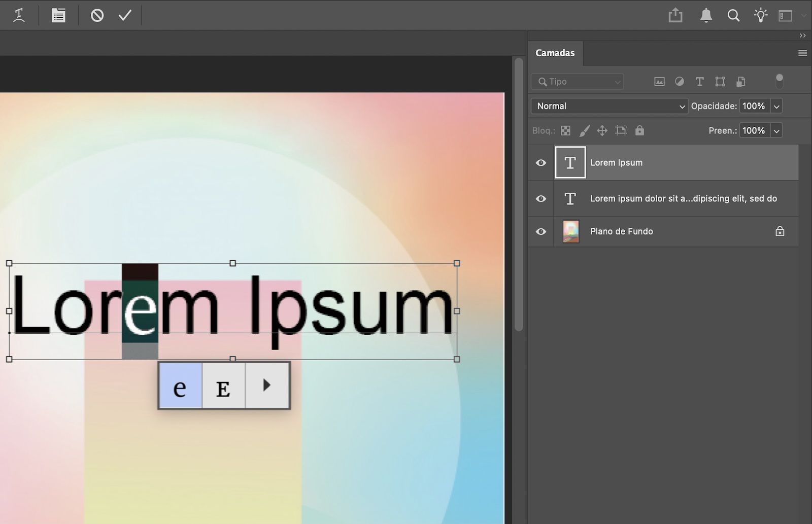Choose the small-cap E glyph alternate
This screenshot has height=524, width=812.
223,386
